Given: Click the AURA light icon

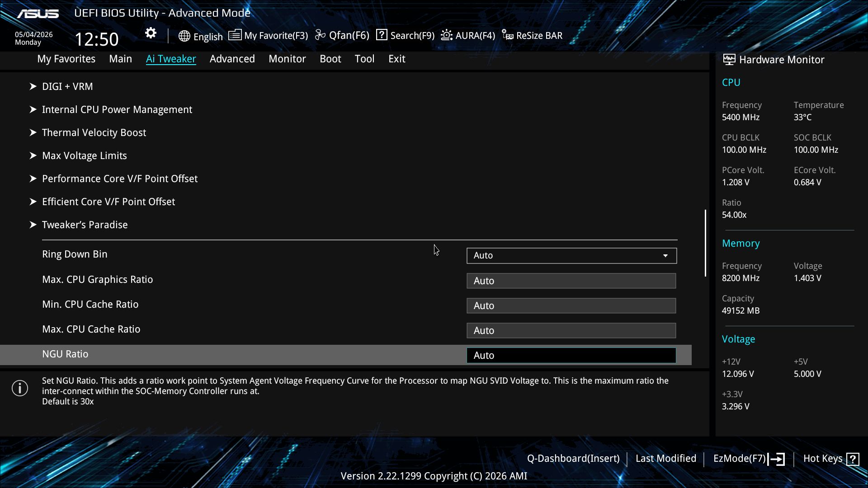Looking at the screenshot, I should click(447, 35).
